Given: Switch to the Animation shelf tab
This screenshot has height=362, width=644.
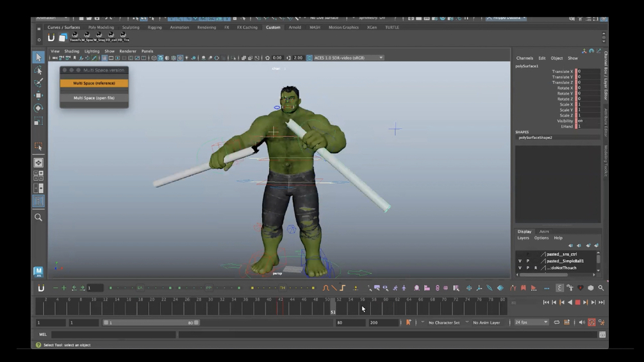Looking at the screenshot, I should point(179,28).
